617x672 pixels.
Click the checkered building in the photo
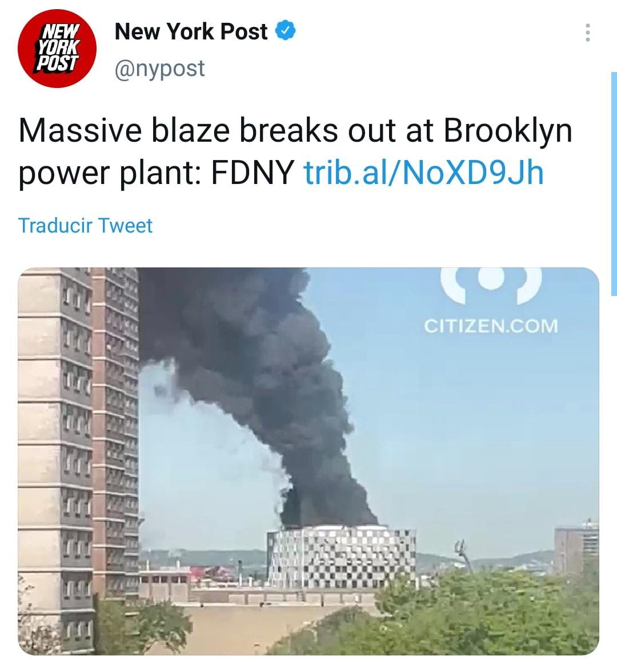[342, 557]
